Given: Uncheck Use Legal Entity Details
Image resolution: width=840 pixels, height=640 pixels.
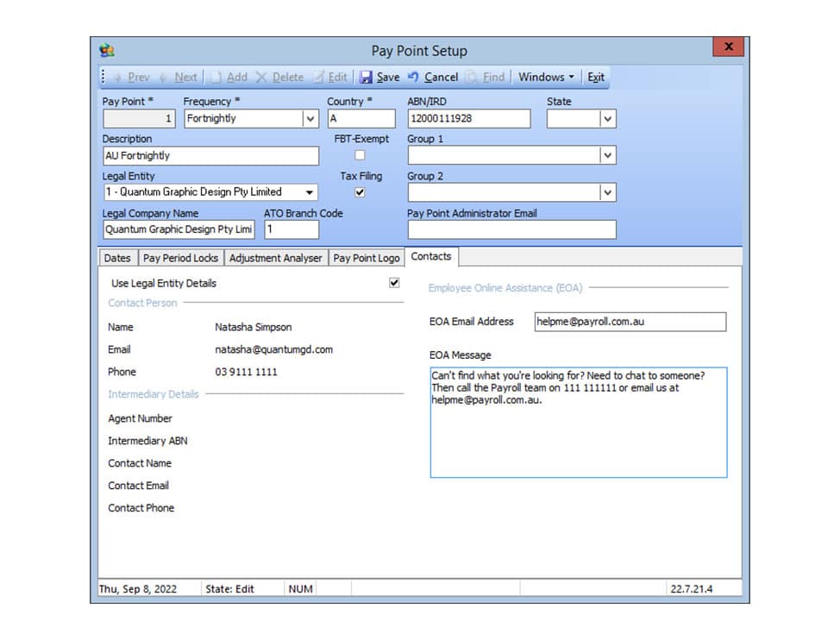Looking at the screenshot, I should pos(394,283).
